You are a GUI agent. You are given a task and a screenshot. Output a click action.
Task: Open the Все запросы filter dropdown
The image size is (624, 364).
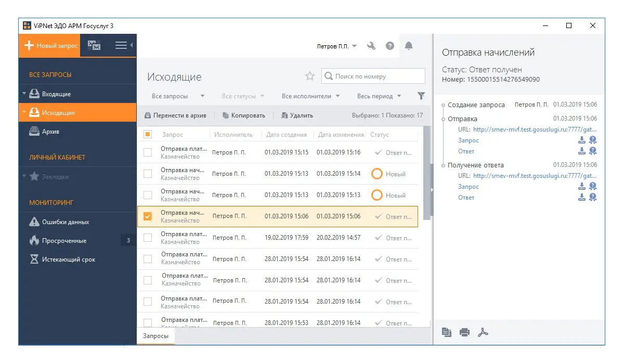point(178,96)
